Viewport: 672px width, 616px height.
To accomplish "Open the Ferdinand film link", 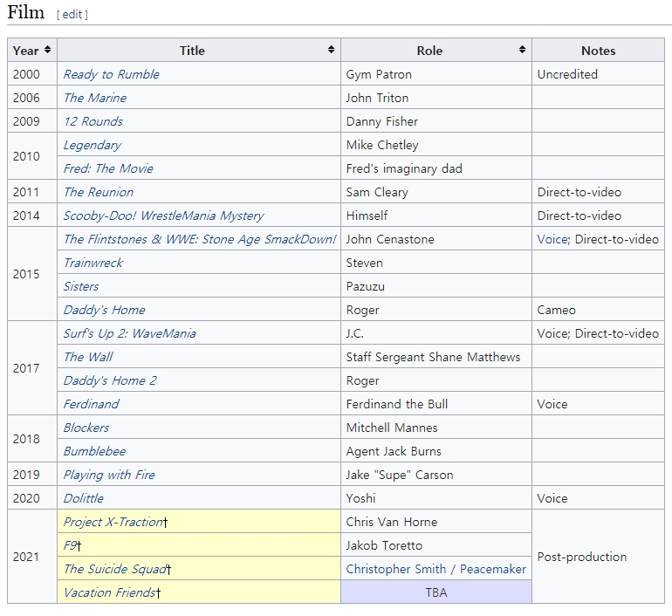I will click(x=92, y=404).
